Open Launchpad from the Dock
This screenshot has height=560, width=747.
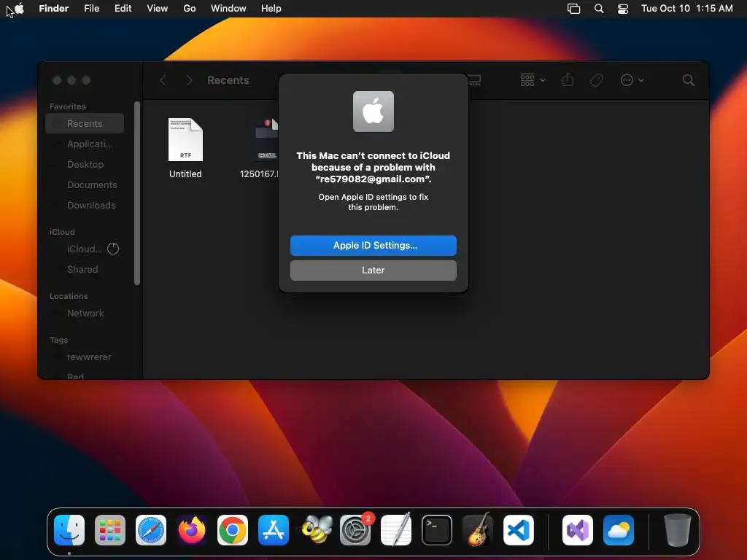(x=110, y=530)
